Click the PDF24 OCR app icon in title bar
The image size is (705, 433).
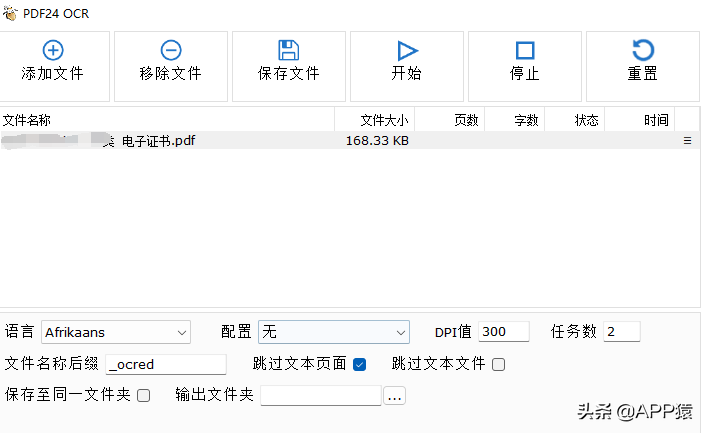[10, 13]
